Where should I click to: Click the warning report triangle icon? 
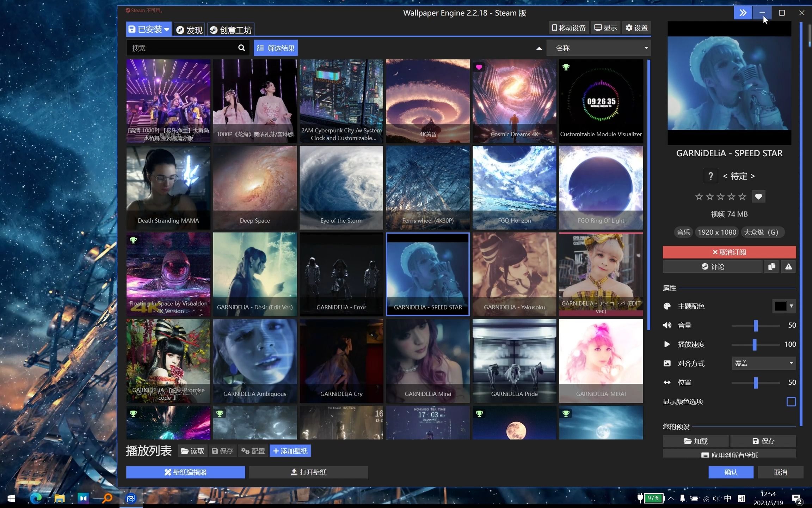point(788,267)
